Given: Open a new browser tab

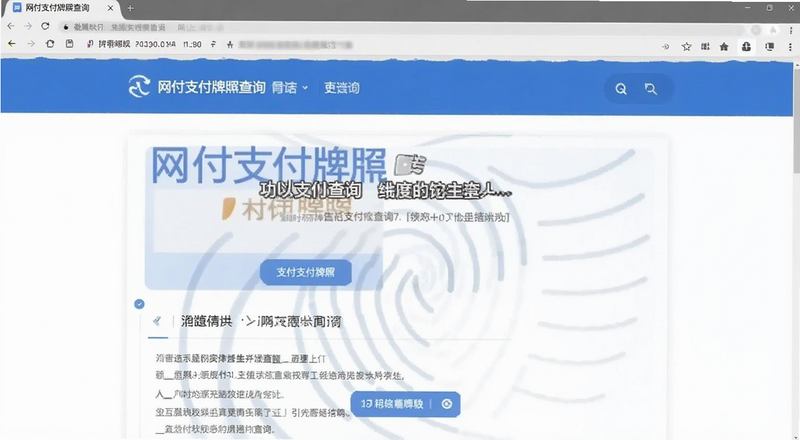Looking at the screenshot, I should (x=130, y=8).
